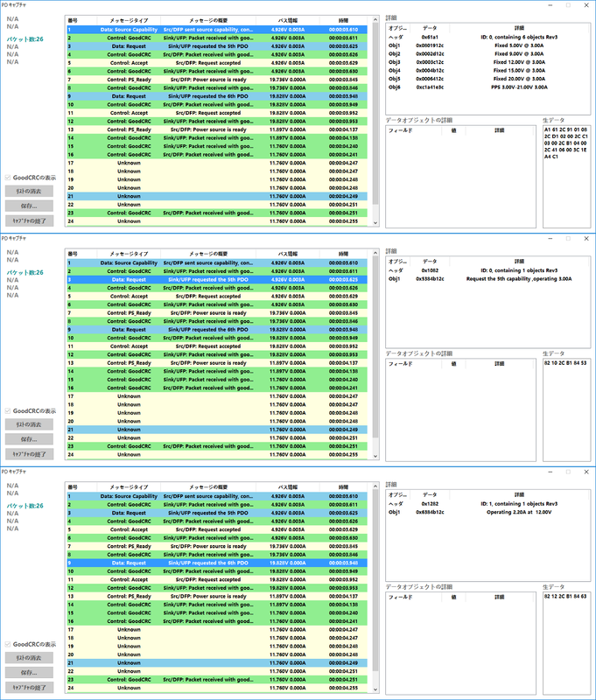Viewport: 596px width, 700px height.
Task: Select row 24 Unknown in bottom window
Action: pos(217,688)
